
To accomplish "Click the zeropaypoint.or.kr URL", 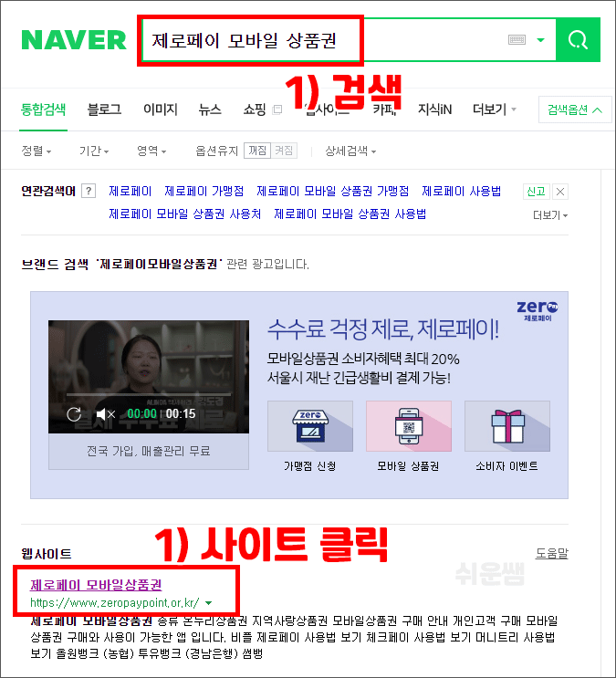I will click(115, 603).
